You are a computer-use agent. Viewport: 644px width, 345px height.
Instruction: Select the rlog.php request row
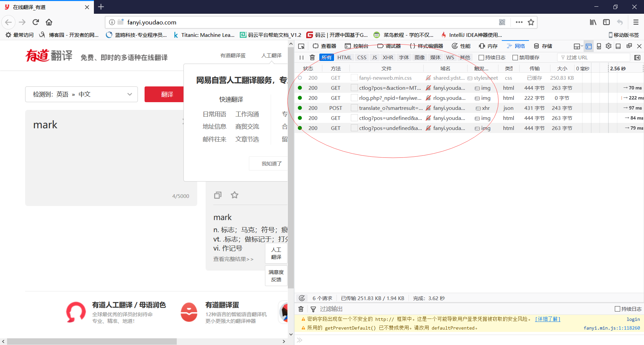tap(469, 98)
